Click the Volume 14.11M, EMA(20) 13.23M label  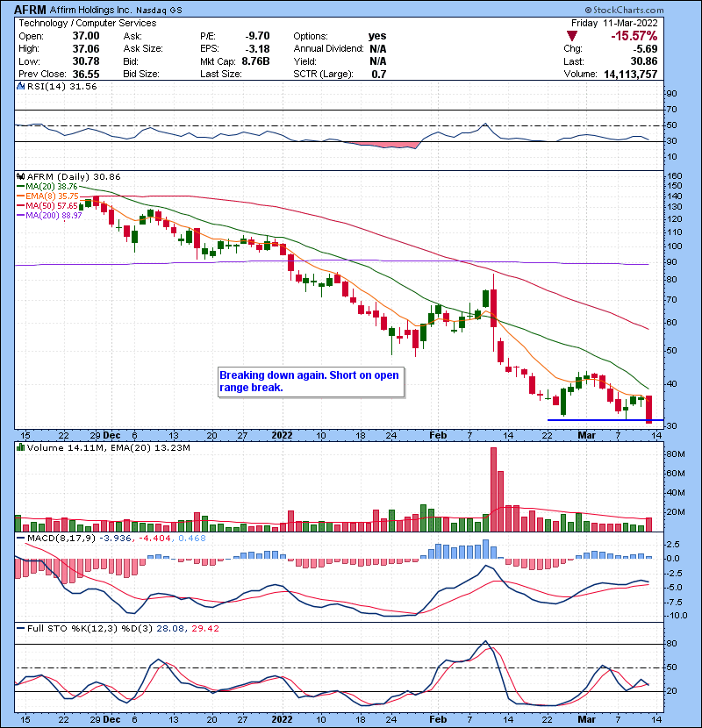(x=108, y=448)
